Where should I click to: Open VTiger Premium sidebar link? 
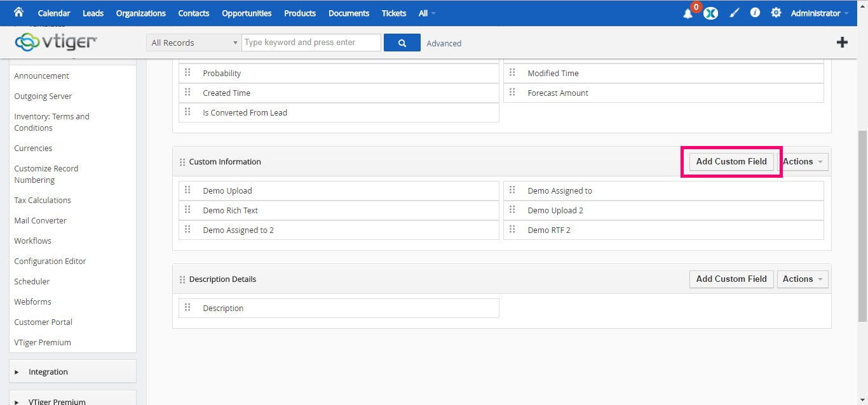(43, 342)
